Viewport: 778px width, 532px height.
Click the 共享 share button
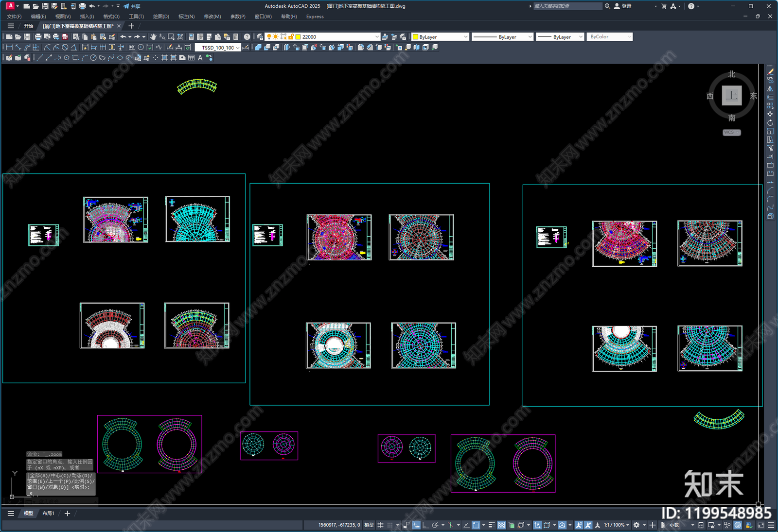132,6
